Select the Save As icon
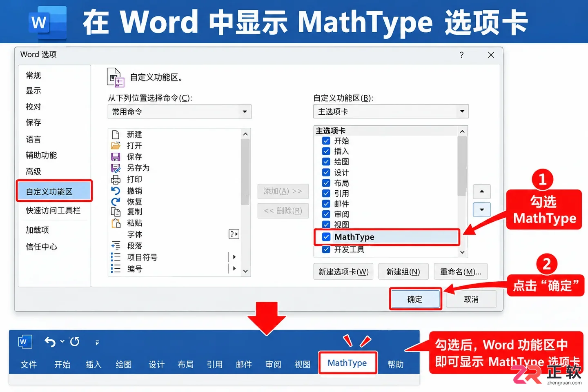588x392 pixels. [x=116, y=168]
